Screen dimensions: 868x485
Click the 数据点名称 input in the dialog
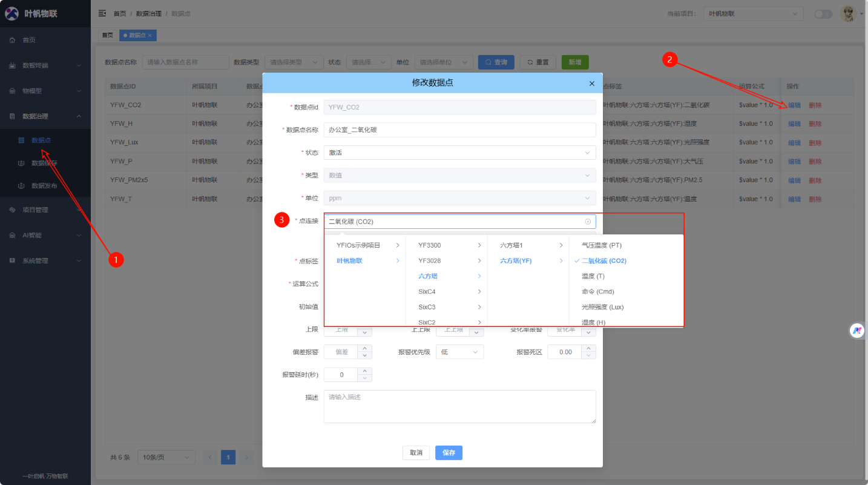[459, 130]
